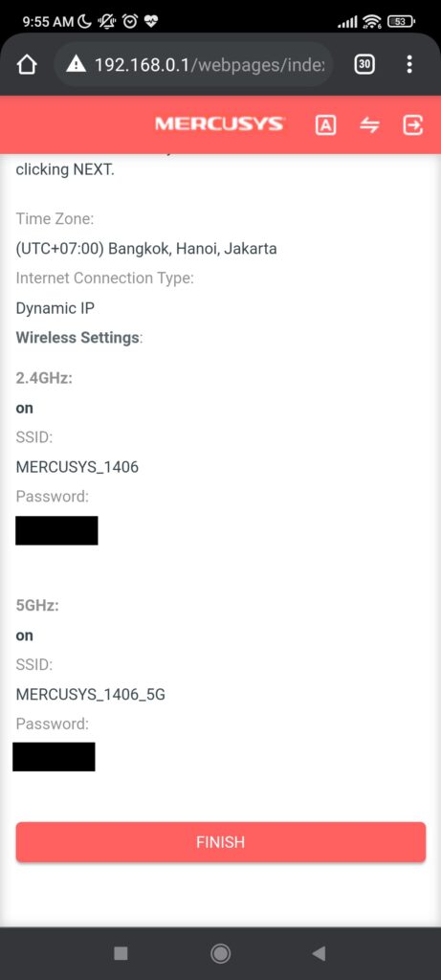Click the Mercusys logout icon
441x980 pixels.
tap(413, 125)
